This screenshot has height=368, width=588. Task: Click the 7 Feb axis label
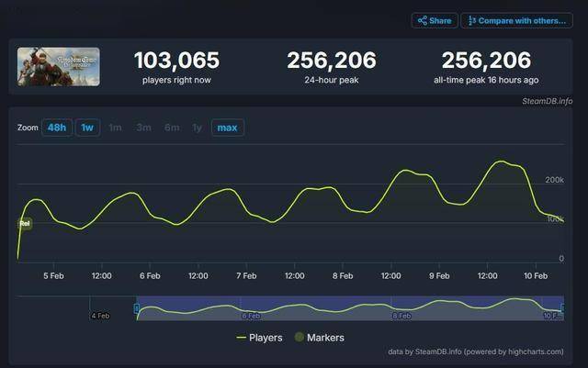(246, 276)
